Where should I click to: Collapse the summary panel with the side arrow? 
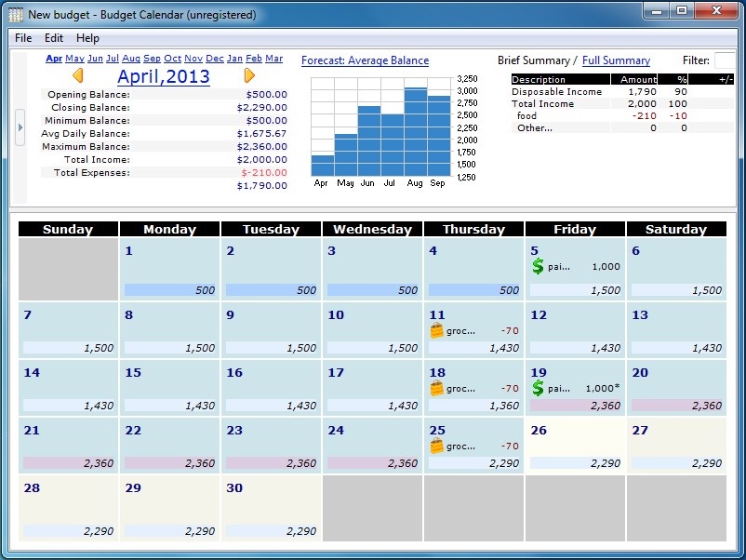[x=19, y=128]
